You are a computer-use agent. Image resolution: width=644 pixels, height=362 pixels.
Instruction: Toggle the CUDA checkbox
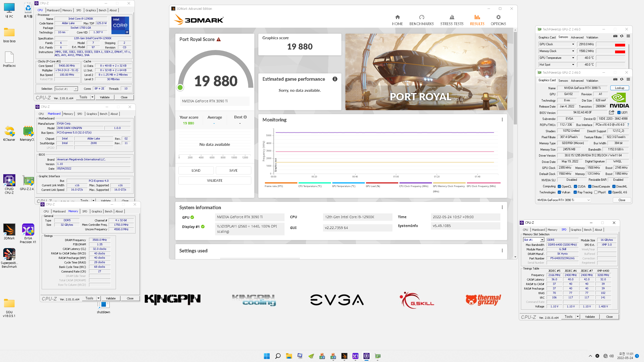576,186
